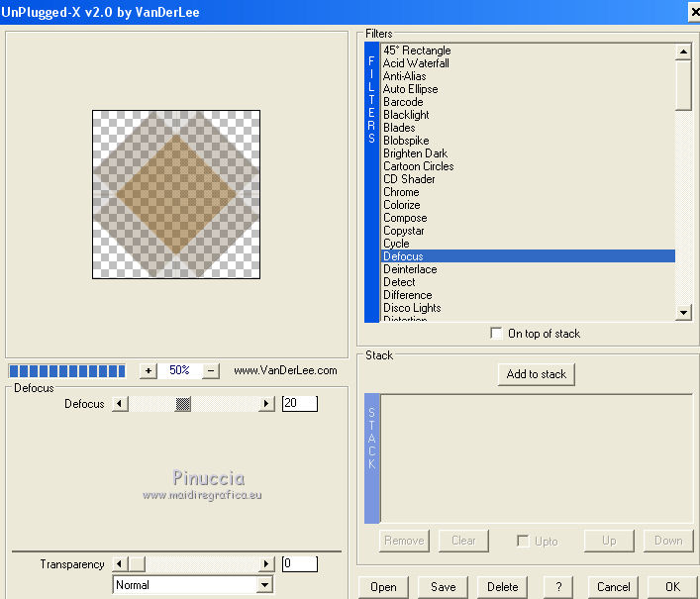The image size is (700, 599).
Task: Open www.VanDerLee.com link
Action: pyautogui.click(x=285, y=370)
